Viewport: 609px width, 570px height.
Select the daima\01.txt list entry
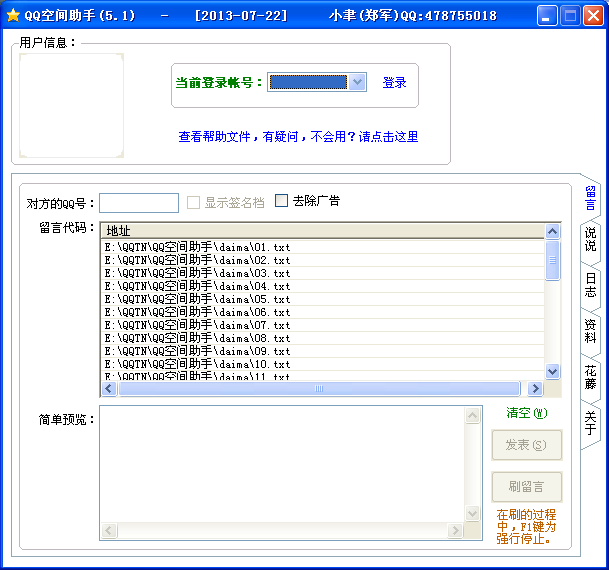coord(197,247)
